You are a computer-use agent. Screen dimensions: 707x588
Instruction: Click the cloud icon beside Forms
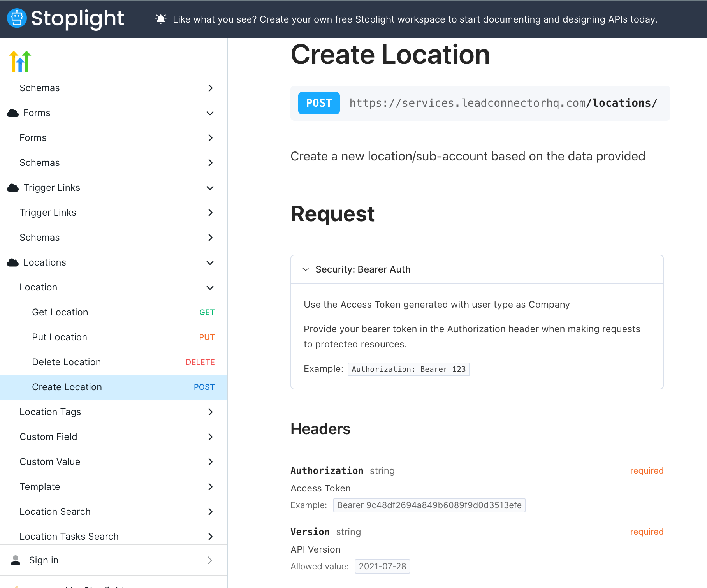point(13,113)
